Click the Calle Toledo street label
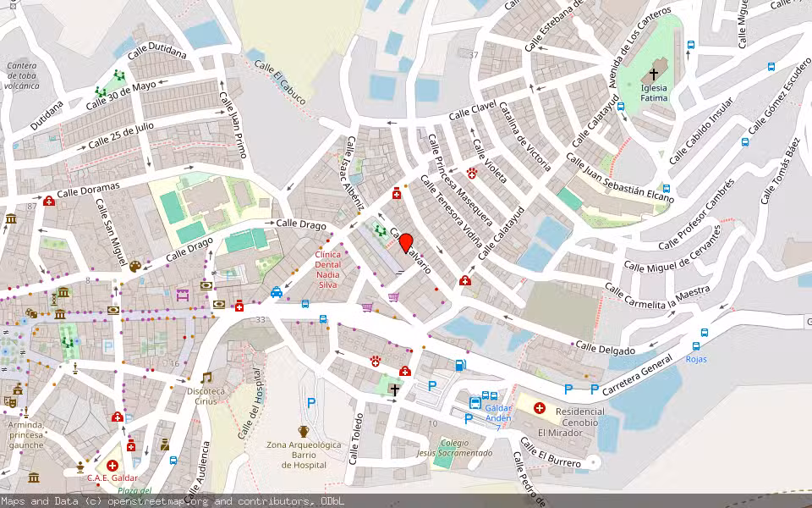 355,439
